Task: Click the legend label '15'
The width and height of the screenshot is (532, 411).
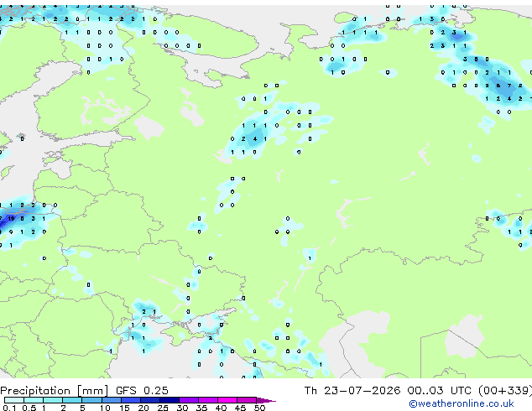Action: [x=124, y=408]
